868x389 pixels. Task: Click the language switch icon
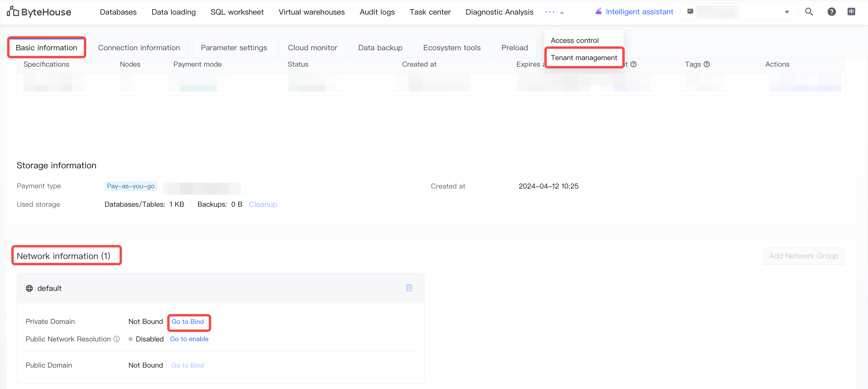click(851, 12)
